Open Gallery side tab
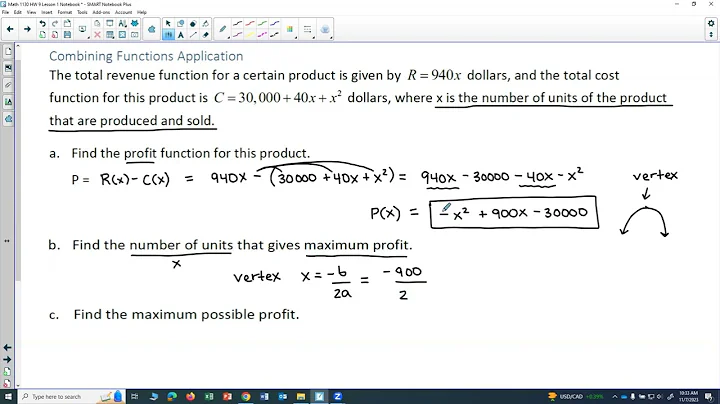This screenshot has height=404, width=720. (x=8, y=68)
